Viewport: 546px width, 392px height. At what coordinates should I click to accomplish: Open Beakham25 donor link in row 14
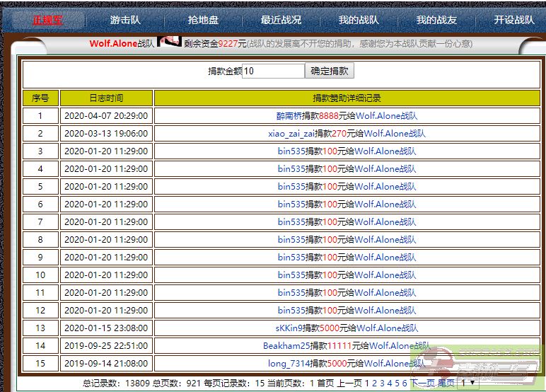pyautogui.click(x=286, y=346)
